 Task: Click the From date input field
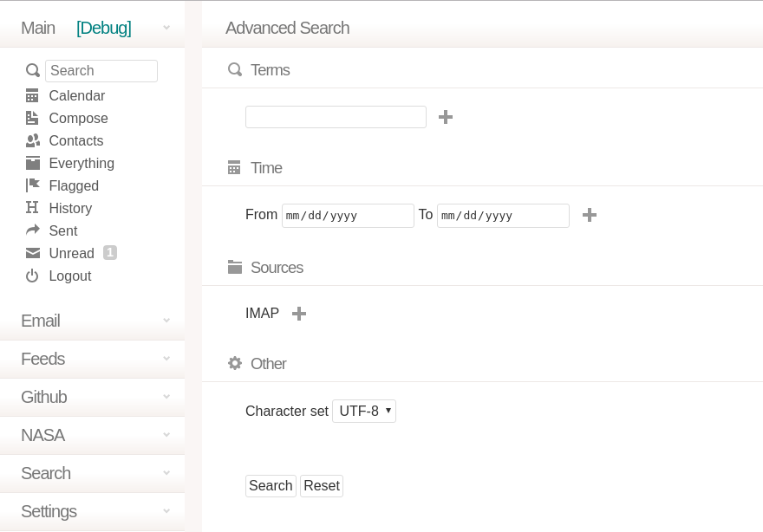click(x=348, y=216)
